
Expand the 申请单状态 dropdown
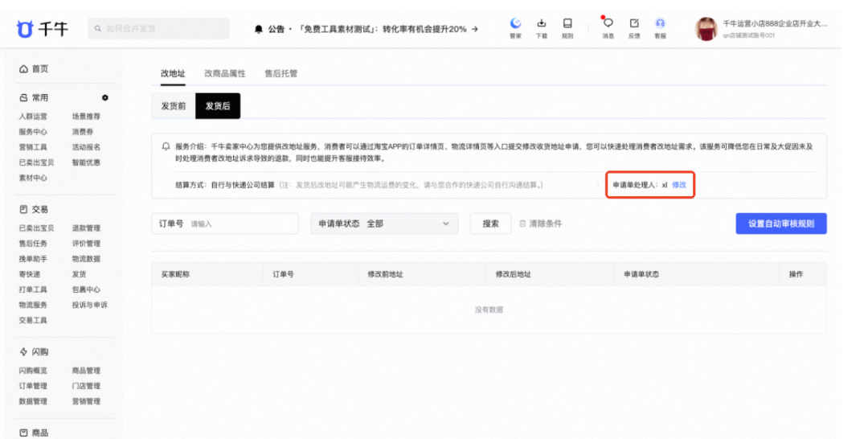click(384, 224)
